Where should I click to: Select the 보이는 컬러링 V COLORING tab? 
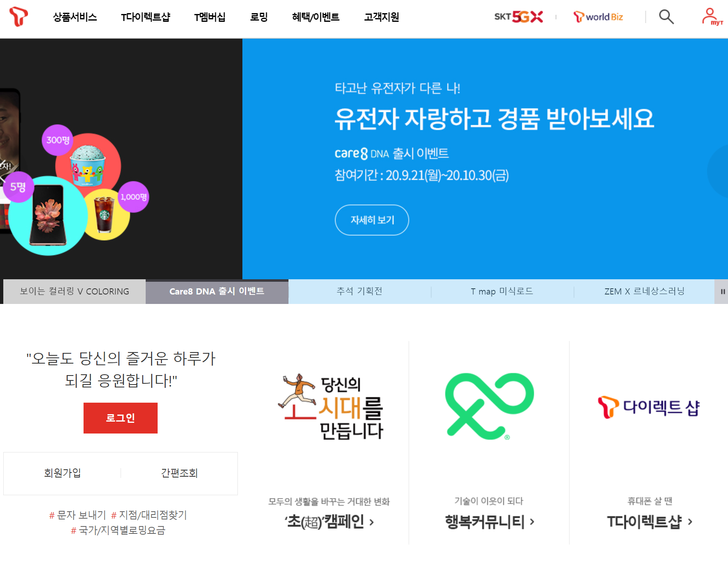tap(74, 292)
